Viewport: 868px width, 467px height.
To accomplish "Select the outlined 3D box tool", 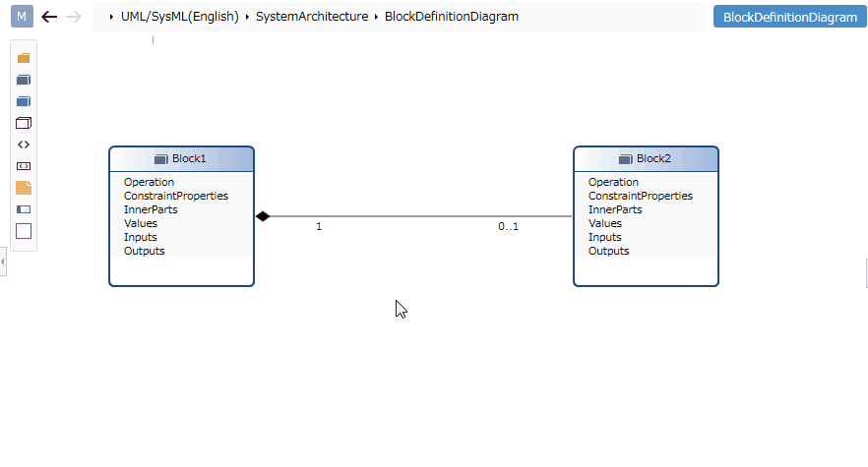I will click(24, 123).
